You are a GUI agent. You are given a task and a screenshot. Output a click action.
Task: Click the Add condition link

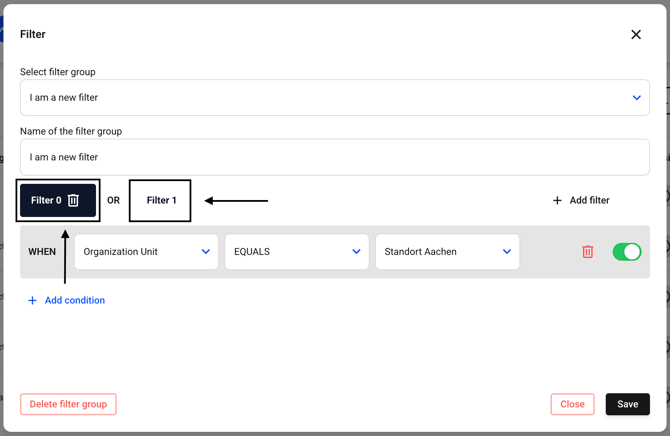coord(75,300)
